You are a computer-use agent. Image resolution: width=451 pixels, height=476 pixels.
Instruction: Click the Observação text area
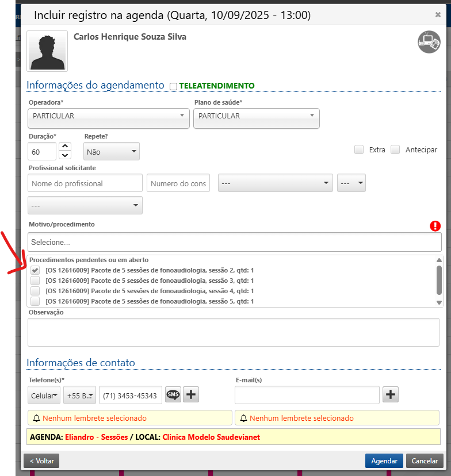(x=234, y=332)
